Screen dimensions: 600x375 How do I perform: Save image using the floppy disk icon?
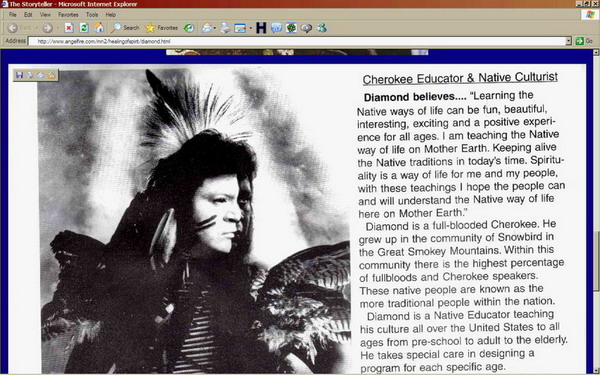20,75
